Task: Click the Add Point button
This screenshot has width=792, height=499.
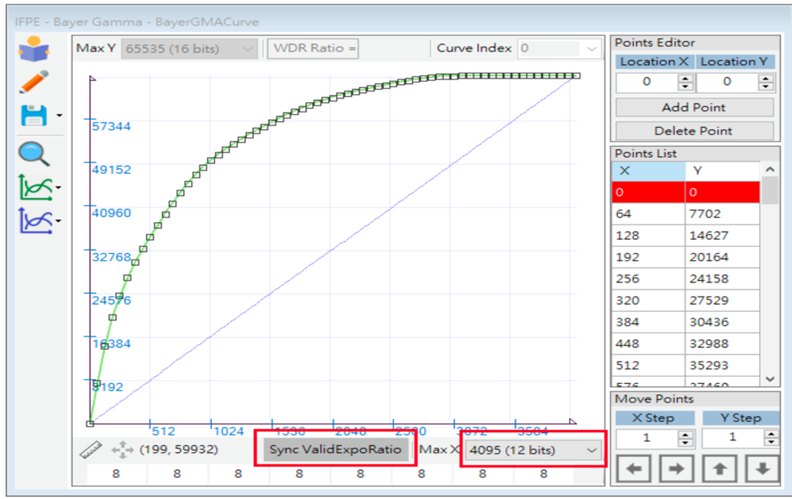Action: pyautogui.click(x=694, y=108)
